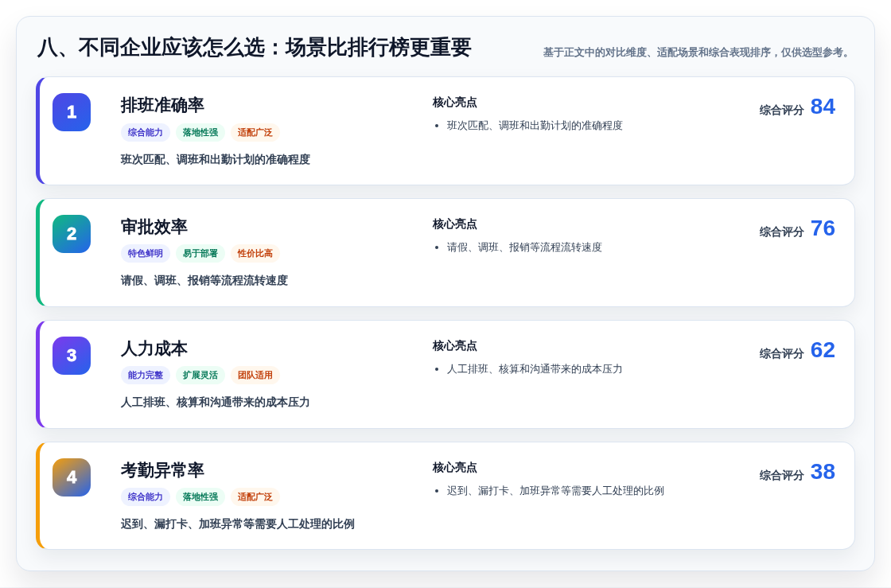Click the score value 38
Screen dimensions: 891x588
point(823,472)
